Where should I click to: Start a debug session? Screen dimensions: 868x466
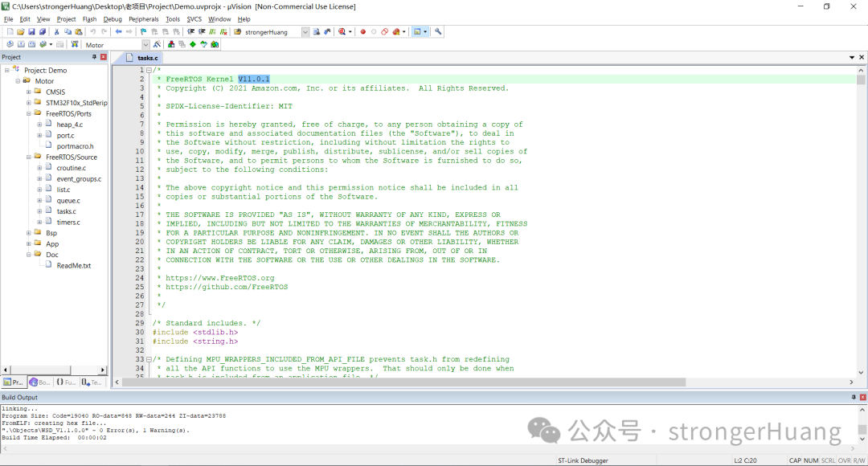[342, 31]
